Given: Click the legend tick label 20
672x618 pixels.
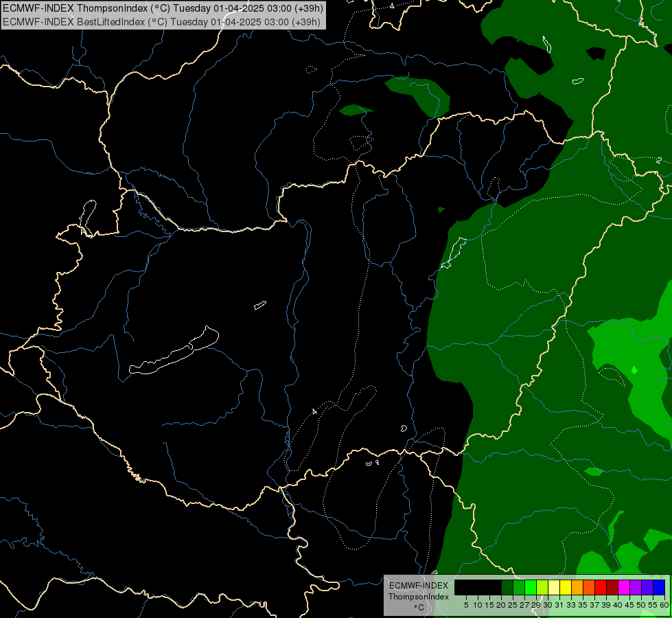Looking at the screenshot, I should point(501,605).
